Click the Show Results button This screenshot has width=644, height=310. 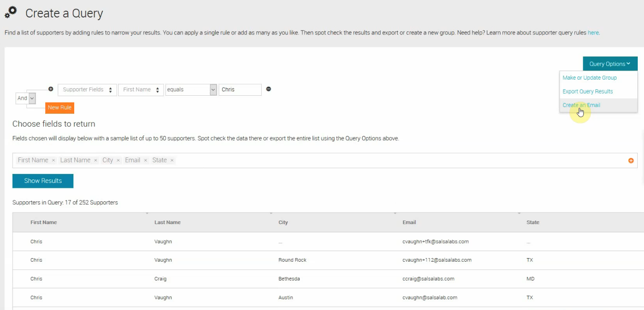tap(43, 181)
